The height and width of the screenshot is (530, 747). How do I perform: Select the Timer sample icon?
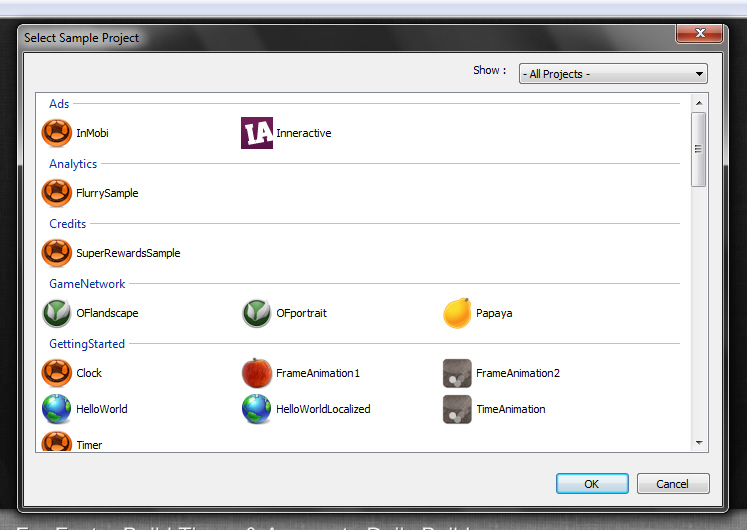pos(57,441)
